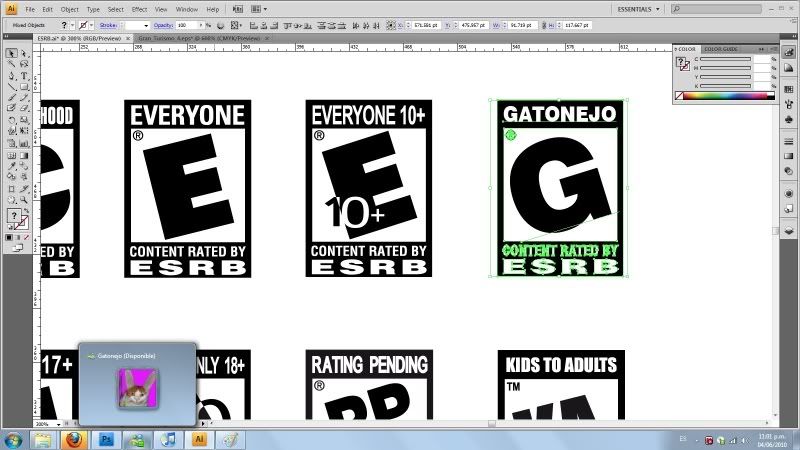
Task: Switch to the Gran_Turismo_4.eps document tab
Action: tap(199, 38)
